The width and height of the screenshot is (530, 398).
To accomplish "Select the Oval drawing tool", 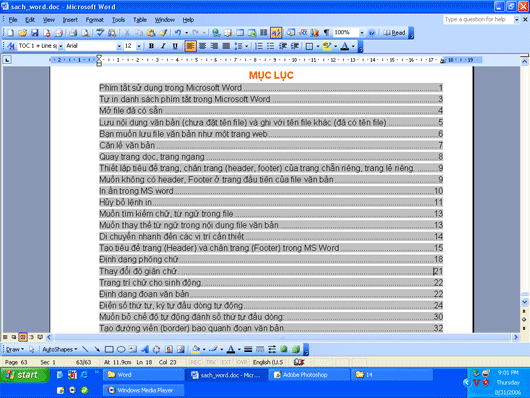I will click(x=121, y=349).
